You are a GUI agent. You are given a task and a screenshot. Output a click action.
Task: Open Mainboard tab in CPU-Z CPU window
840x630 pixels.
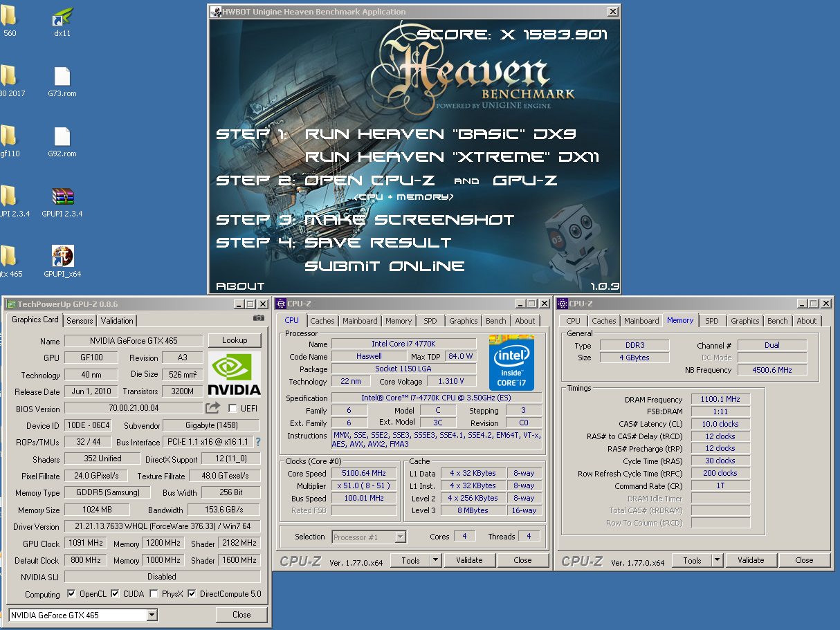(x=360, y=321)
